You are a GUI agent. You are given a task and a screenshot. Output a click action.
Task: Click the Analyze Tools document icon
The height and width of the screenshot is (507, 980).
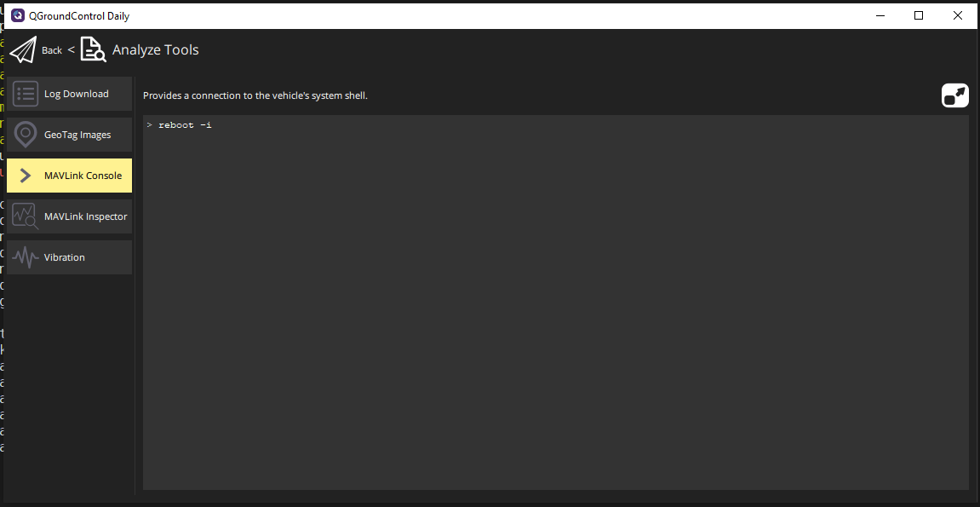93,49
